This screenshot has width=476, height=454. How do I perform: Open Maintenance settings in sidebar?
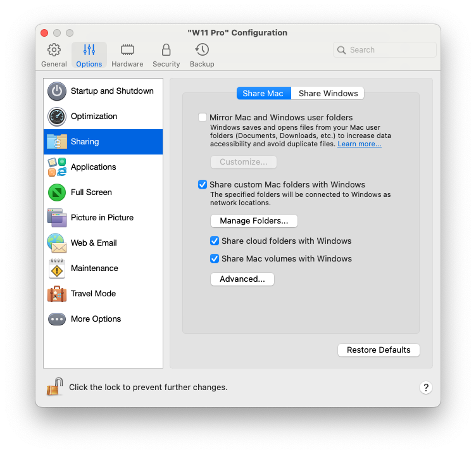(103, 268)
